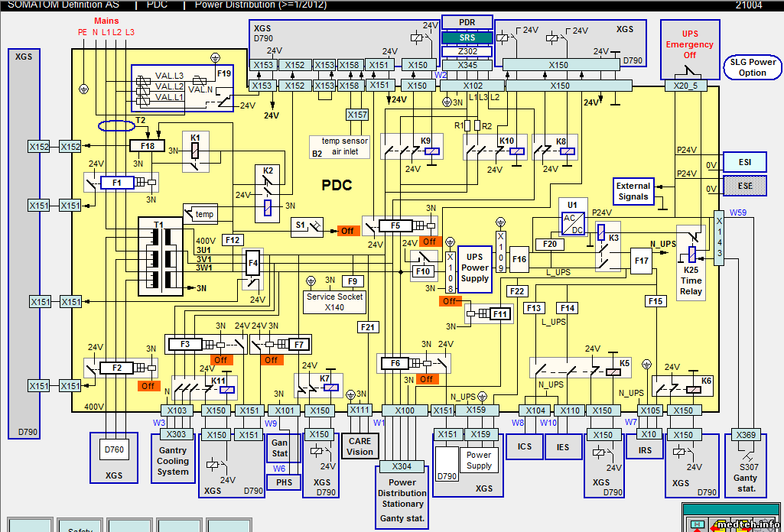This screenshot has width=784, height=532.
Task: Open the External Signals block
Action: (633, 191)
